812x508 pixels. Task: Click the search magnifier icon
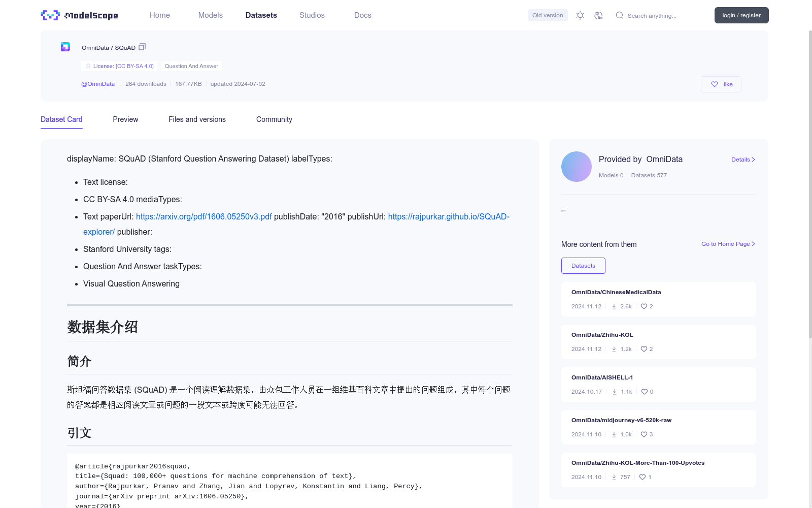(x=620, y=15)
